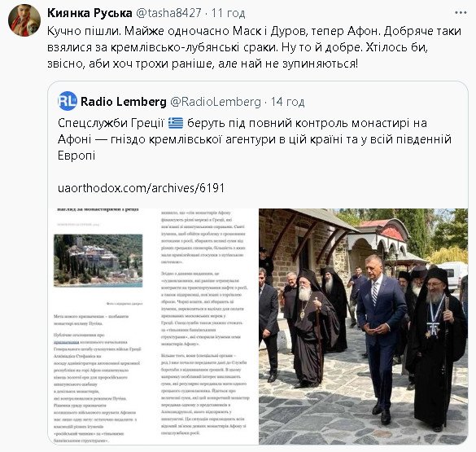Screen dimensions: 476x452
Task: Click the article headline in left screenshot
Action: point(98,209)
